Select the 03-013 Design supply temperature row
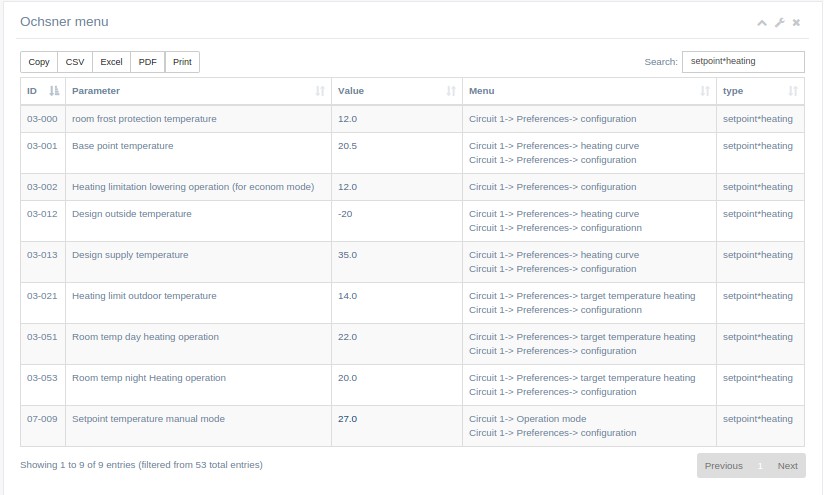824x495 pixels. 413,262
